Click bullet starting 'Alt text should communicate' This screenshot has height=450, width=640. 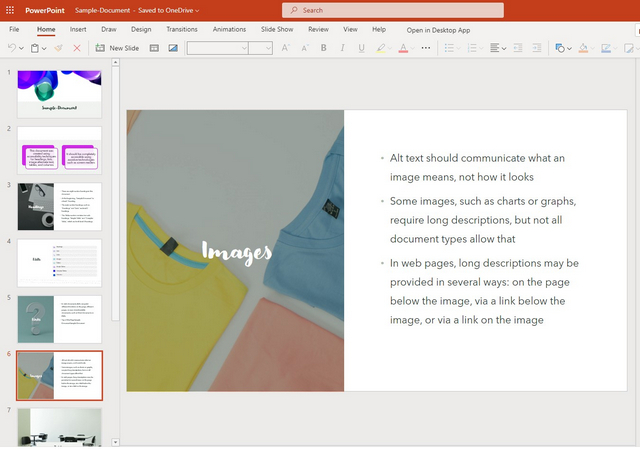477,167
